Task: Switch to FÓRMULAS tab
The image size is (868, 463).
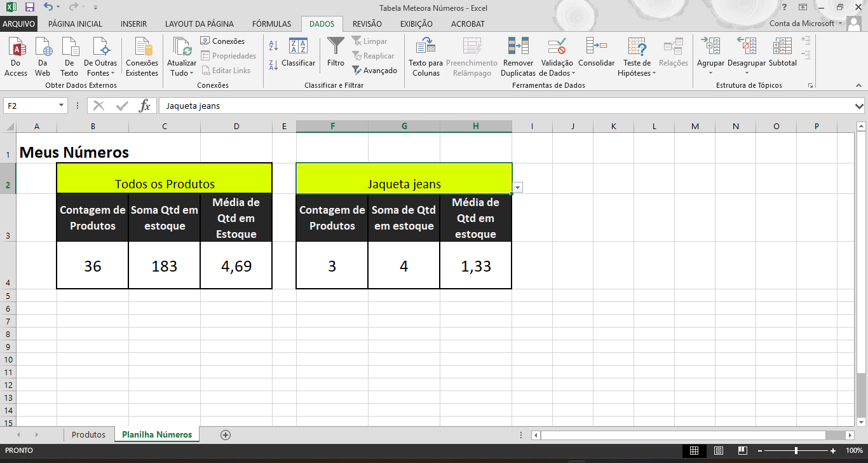Action: click(271, 24)
